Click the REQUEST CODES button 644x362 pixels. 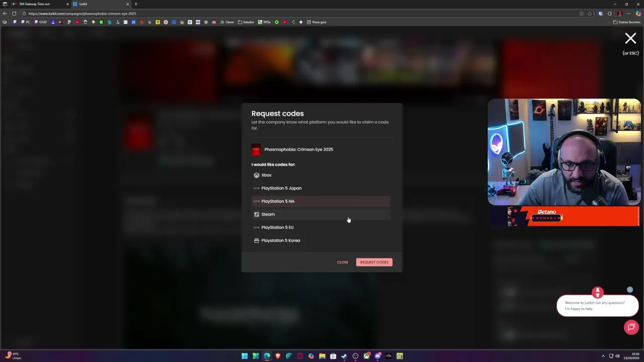pos(374,262)
